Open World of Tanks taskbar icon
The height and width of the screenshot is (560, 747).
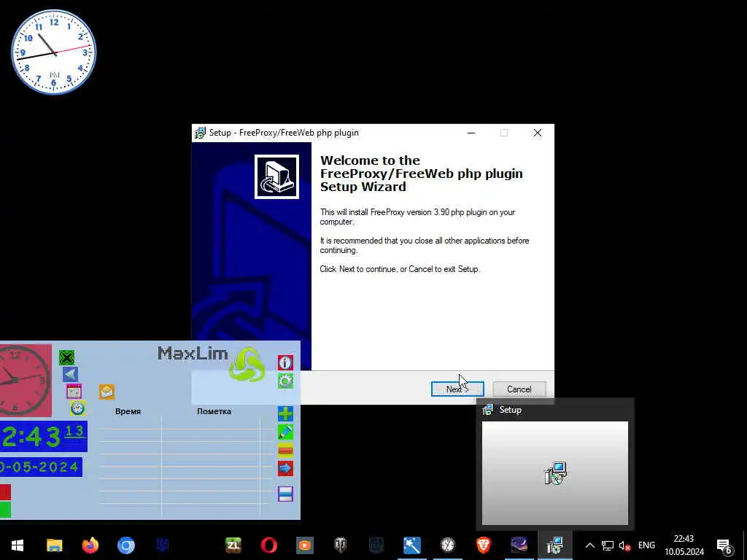pyautogui.click(x=341, y=545)
